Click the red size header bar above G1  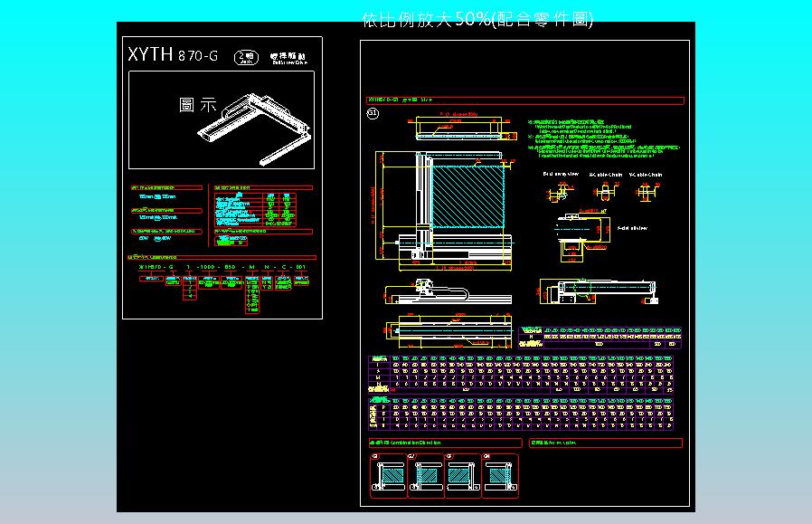525,100
